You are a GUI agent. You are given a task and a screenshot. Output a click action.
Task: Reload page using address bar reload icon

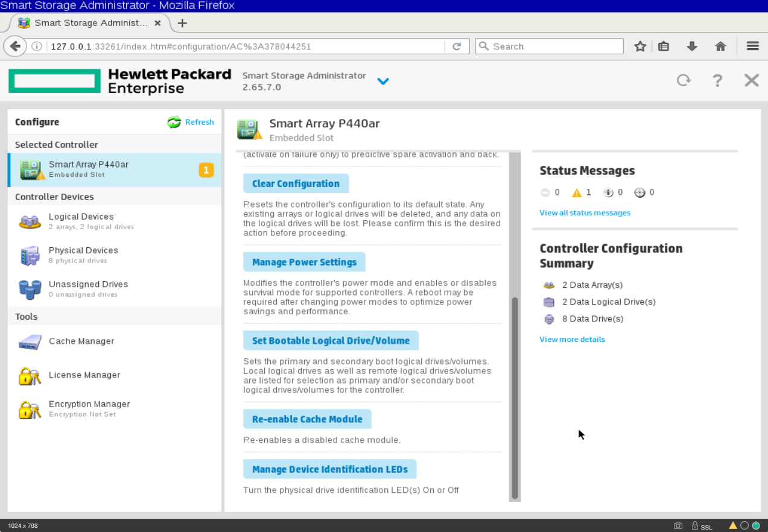pyautogui.click(x=457, y=46)
